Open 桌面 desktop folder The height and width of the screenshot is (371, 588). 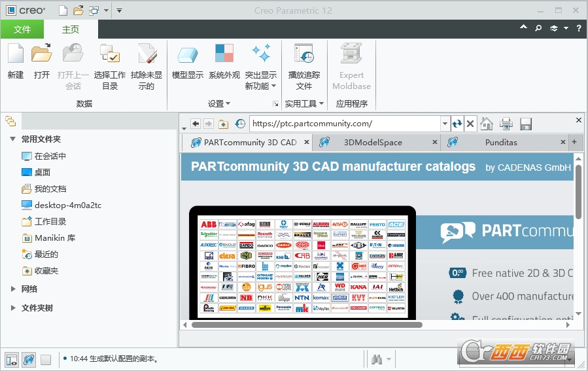click(36, 173)
